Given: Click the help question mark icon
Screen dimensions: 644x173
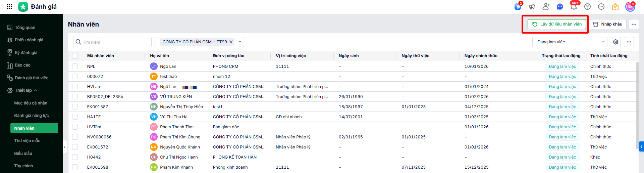Looking at the screenshot, I should tap(587, 6).
